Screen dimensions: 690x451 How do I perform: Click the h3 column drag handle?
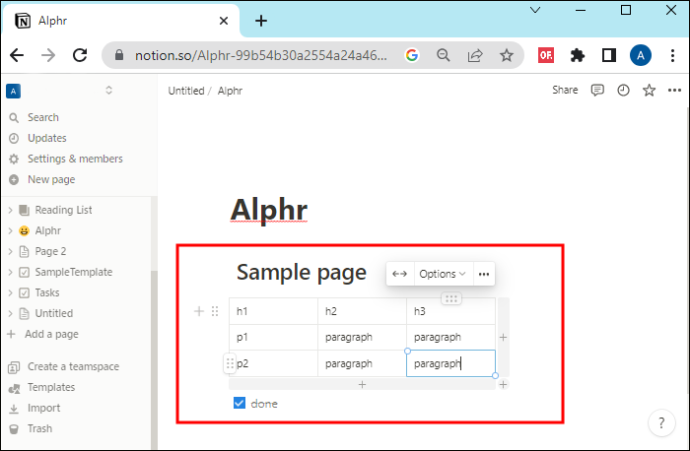click(x=451, y=299)
